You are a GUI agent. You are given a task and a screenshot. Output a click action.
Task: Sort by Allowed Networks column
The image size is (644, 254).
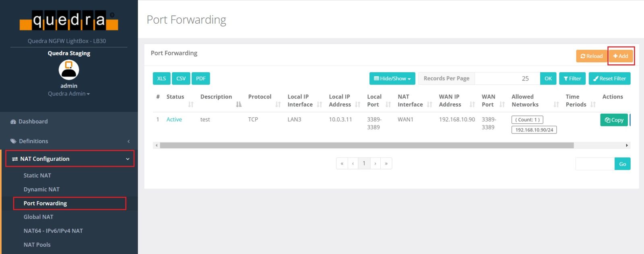click(x=556, y=104)
